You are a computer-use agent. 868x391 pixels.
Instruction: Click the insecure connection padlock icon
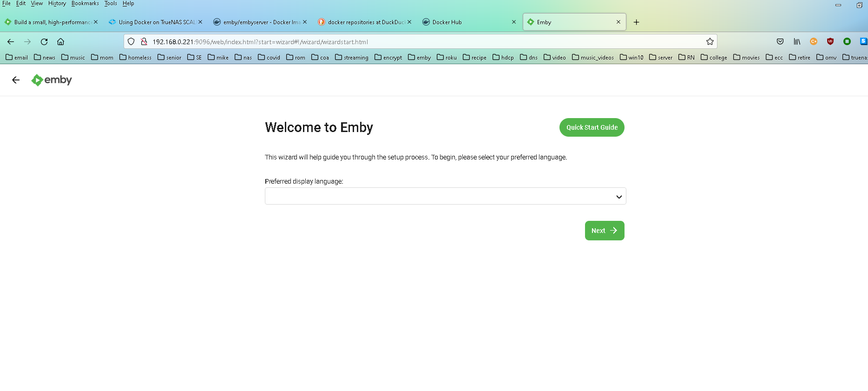[144, 42]
